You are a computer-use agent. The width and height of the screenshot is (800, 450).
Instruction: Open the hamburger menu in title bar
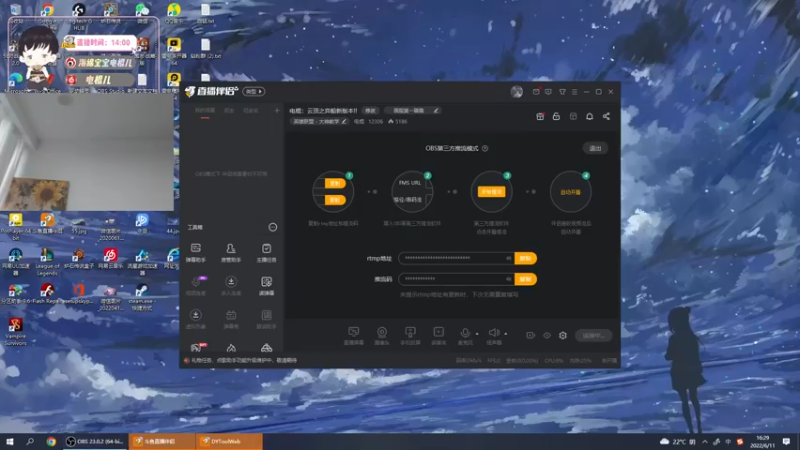point(574,92)
